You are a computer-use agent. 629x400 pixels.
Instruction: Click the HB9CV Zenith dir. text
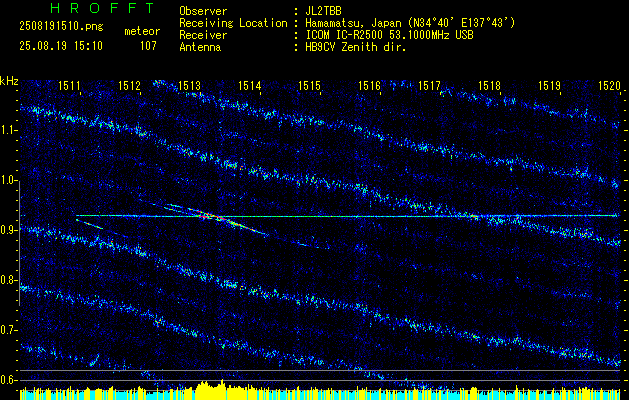point(355,47)
